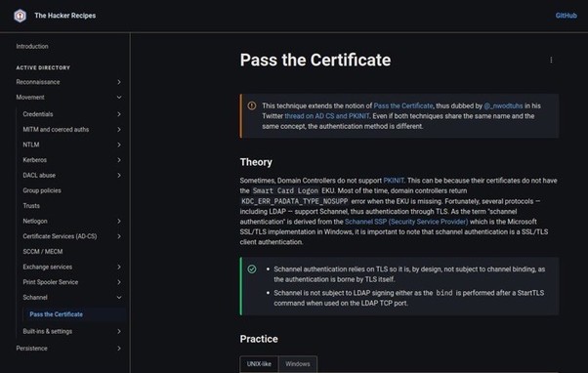Open the Introduction sidebar page
Viewport: 588px width, 373px height.
click(32, 47)
